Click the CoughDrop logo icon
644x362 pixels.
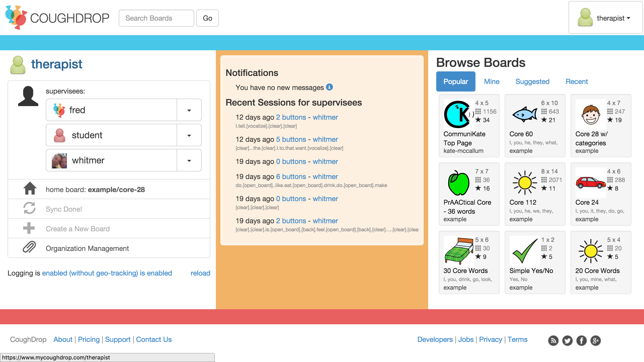click(x=16, y=18)
